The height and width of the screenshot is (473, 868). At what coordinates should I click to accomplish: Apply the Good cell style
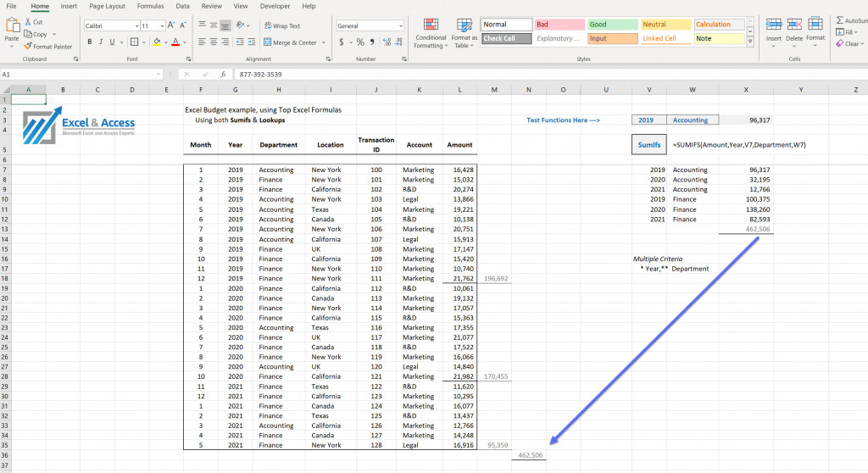click(612, 25)
